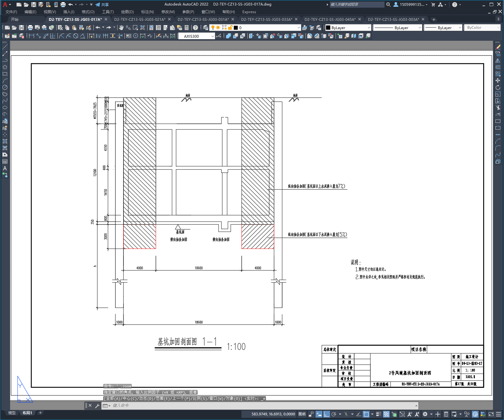Screen dimensions: 504x420
Task: Open the 标注(N) menu
Action: (148, 12)
